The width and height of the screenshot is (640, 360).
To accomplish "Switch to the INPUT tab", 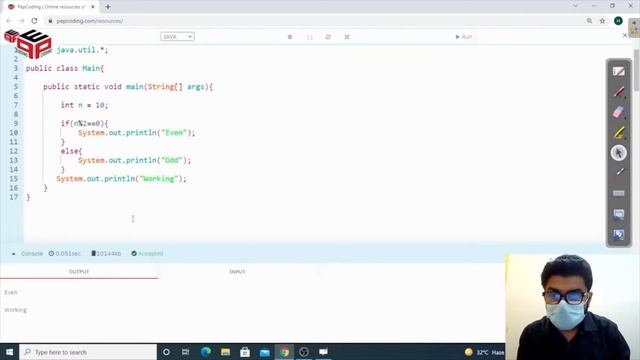I will [x=237, y=272].
